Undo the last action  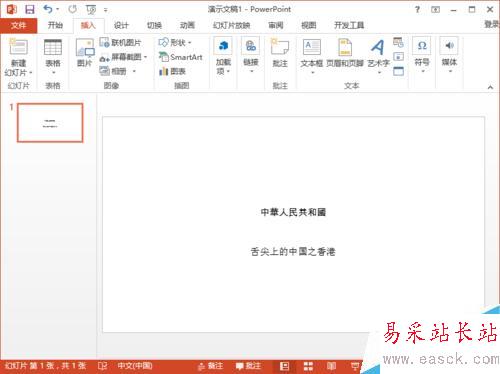click(48, 9)
